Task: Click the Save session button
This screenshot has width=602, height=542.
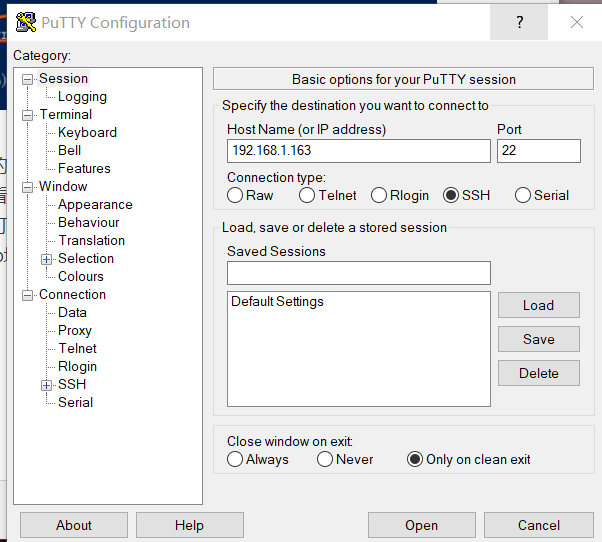Action: (x=539, y=339)
